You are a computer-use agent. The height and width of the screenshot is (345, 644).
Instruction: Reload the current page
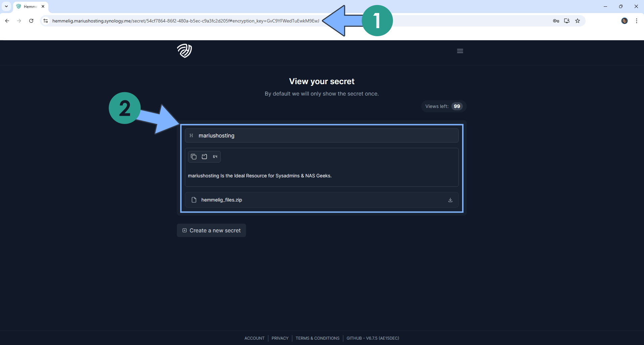pyautogui.click(x=31, y=21)
